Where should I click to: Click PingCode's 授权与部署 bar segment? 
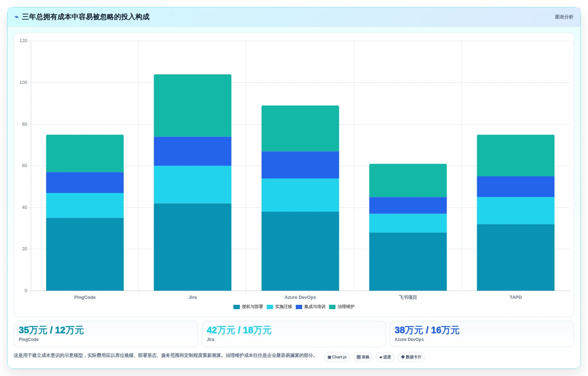pos(85,254)
